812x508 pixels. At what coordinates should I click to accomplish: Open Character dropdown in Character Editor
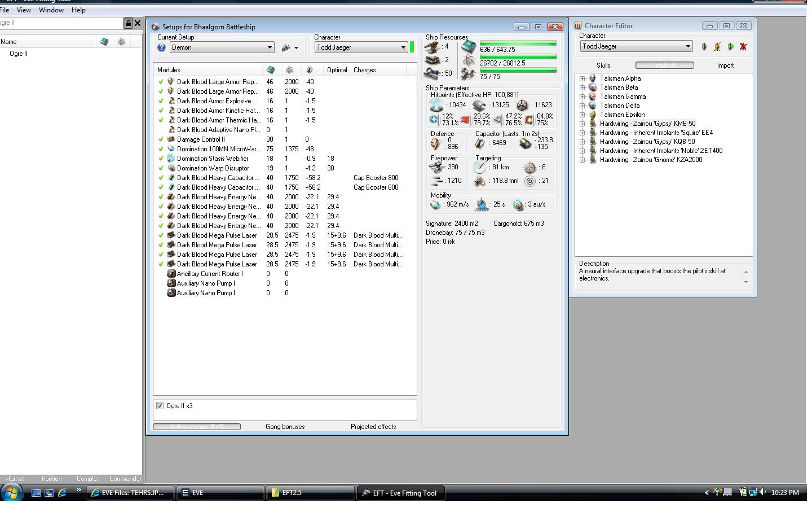pyautogui.click(x=636, y=46)
